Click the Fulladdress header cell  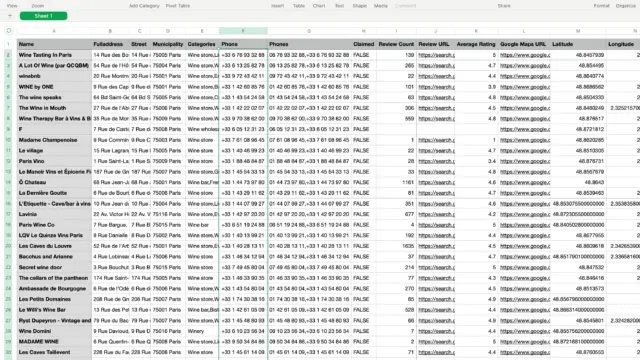(x=111, y=44)
